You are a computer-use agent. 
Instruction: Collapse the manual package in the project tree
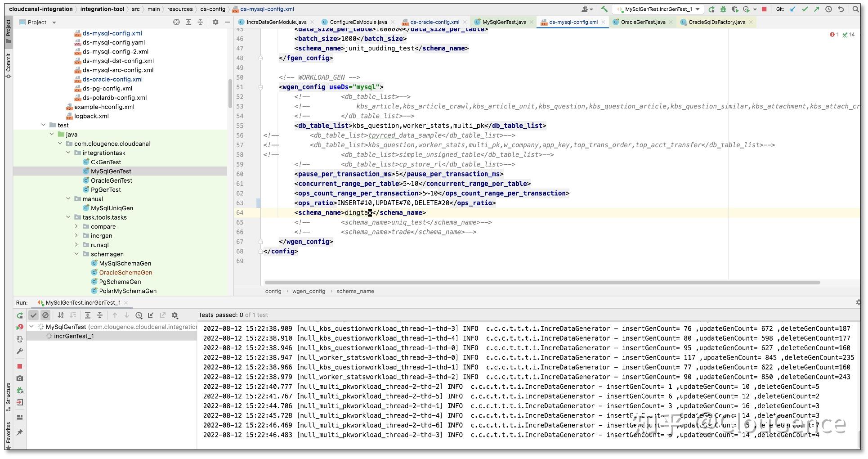pos(68,198)
